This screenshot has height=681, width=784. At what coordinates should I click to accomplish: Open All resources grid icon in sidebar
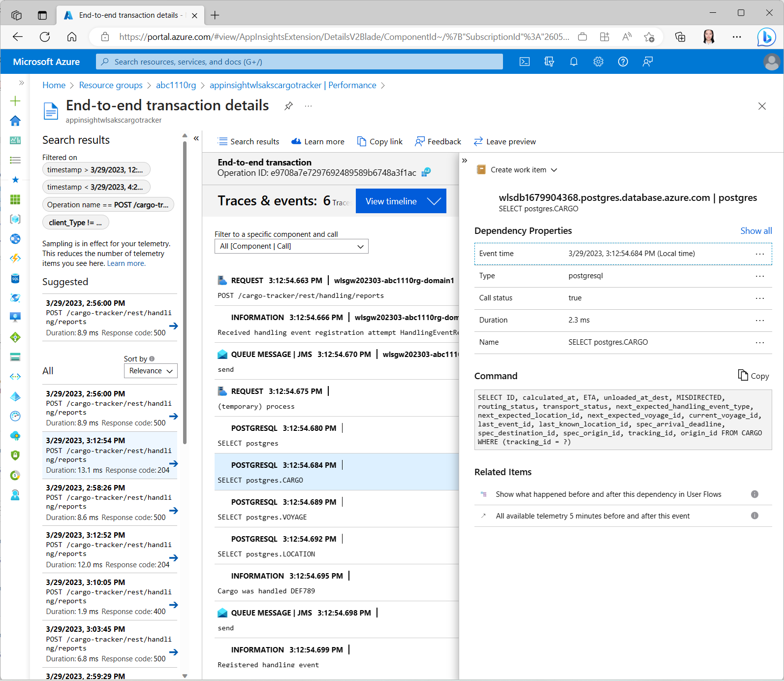(15, 199)
